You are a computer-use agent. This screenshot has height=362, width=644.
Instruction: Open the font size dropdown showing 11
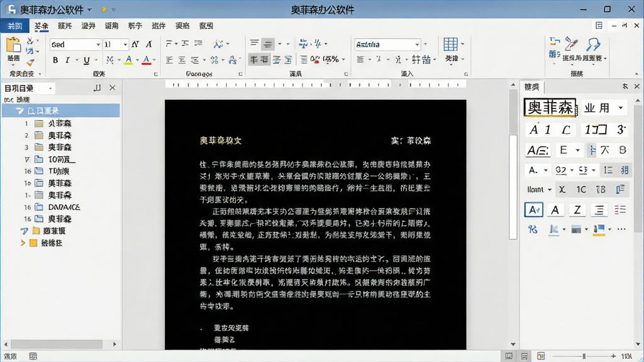[x=125, y=45]
